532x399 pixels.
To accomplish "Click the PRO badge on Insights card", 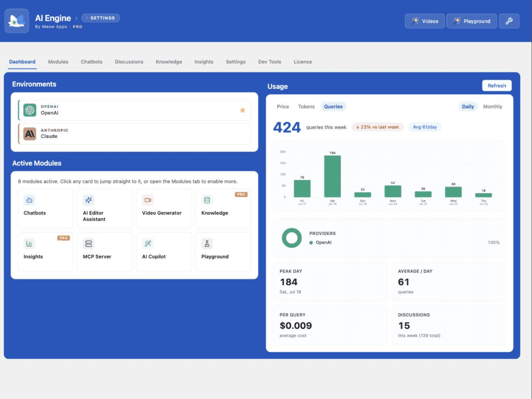I will 63,238.
